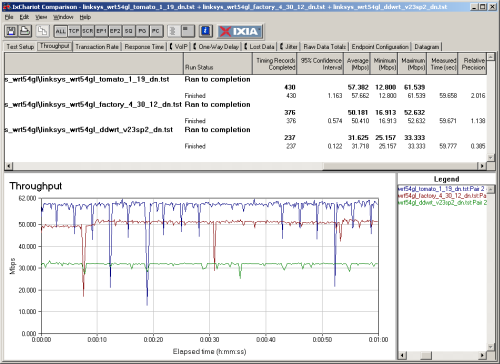Click the bold average value 50.181
500x364 pixels.
coord(358,113)
